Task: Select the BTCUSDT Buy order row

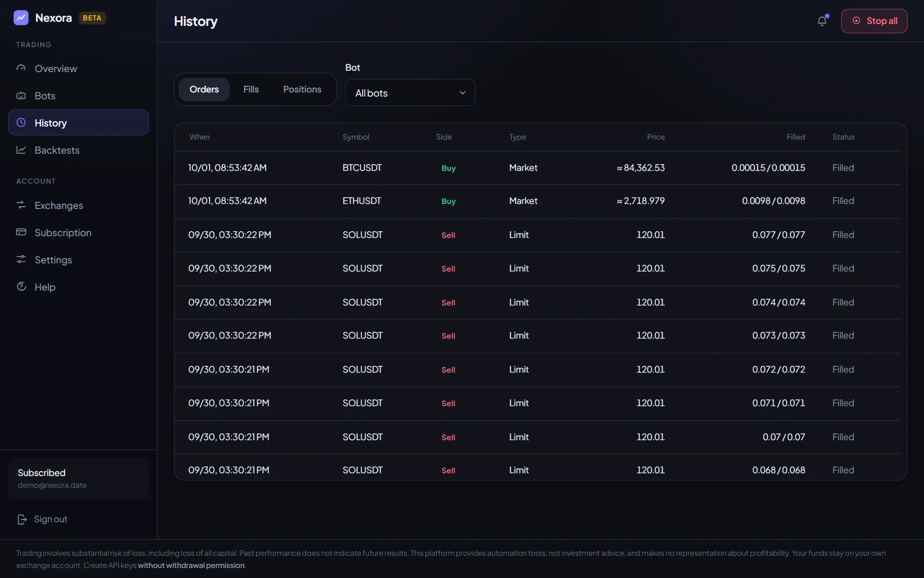Action: [x=537, y=168]
